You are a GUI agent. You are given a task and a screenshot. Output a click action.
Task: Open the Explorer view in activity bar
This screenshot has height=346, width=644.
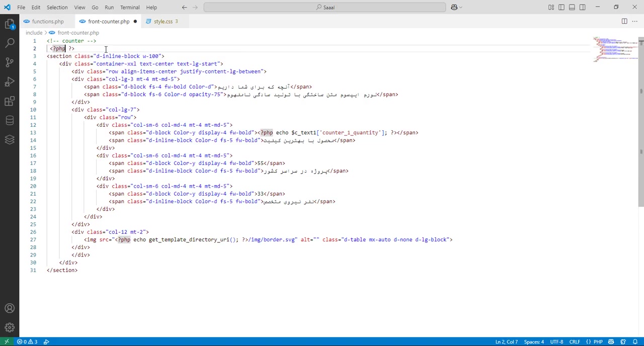(10, 24)
